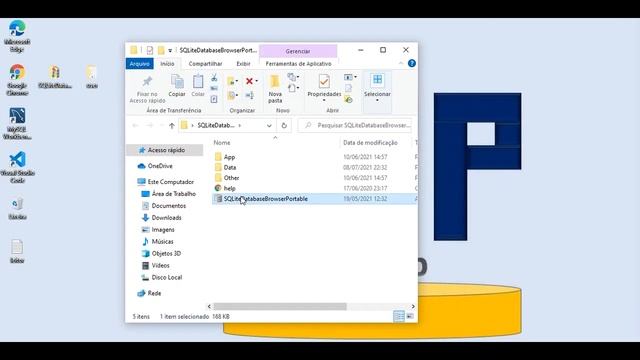The height and width of the screenshot is (360, 640).
Task: Click the refresh button beside the address bar
Action: (x=284, y=125)
